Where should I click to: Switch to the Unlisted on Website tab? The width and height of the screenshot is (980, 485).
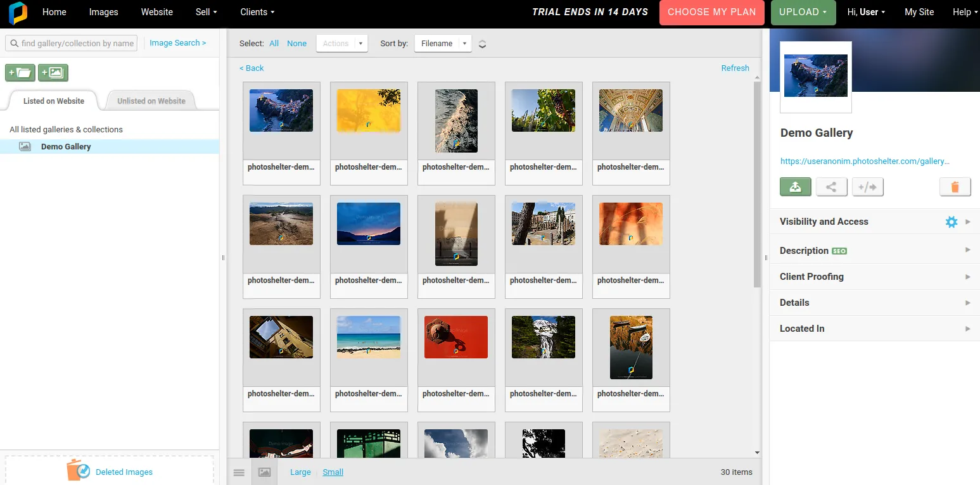(x=151, y=101)
